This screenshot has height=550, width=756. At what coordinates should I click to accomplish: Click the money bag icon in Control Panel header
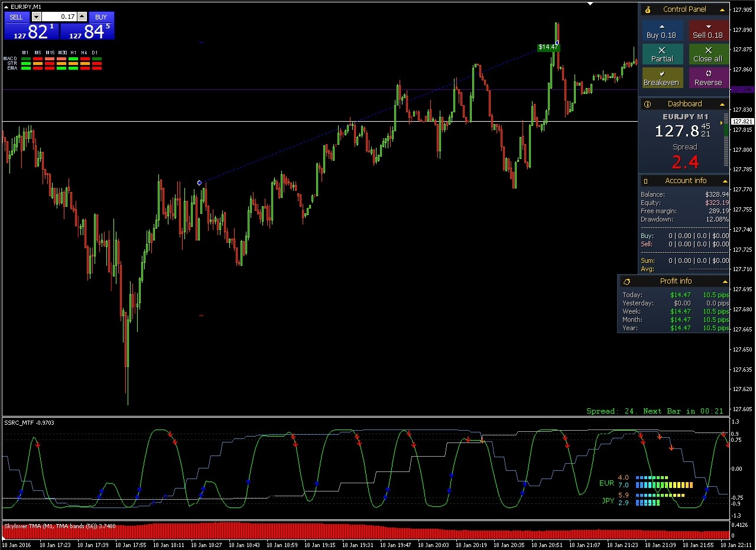648,9
